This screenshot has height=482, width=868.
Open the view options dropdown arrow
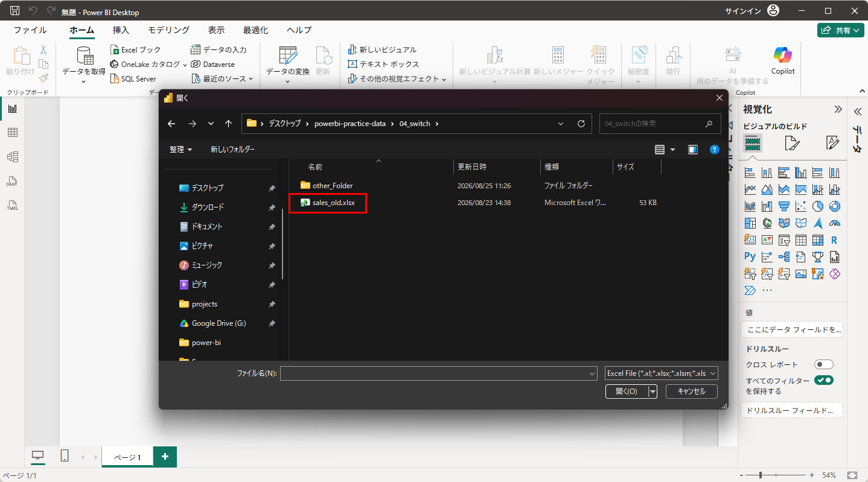tap(672, 149)
